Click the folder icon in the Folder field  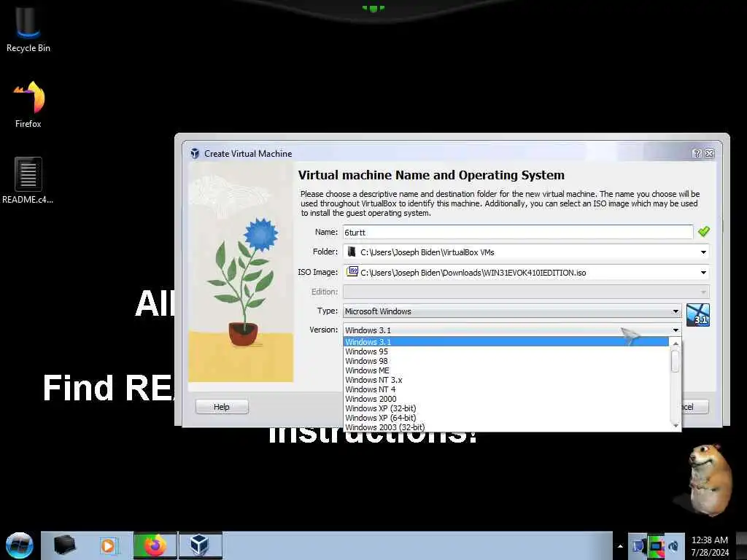(352, 252)
